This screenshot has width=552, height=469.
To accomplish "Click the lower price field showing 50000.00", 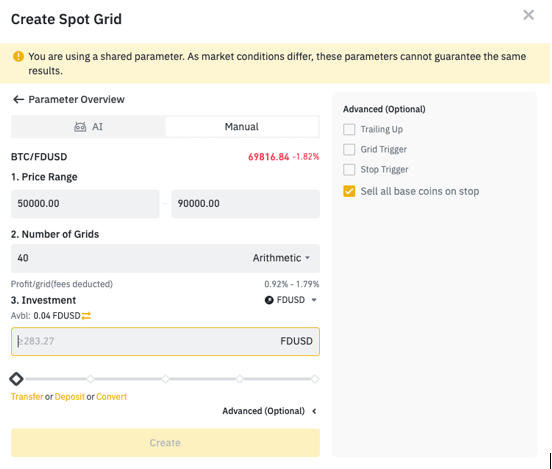I will pyautogui.click(x=85, y=204).
